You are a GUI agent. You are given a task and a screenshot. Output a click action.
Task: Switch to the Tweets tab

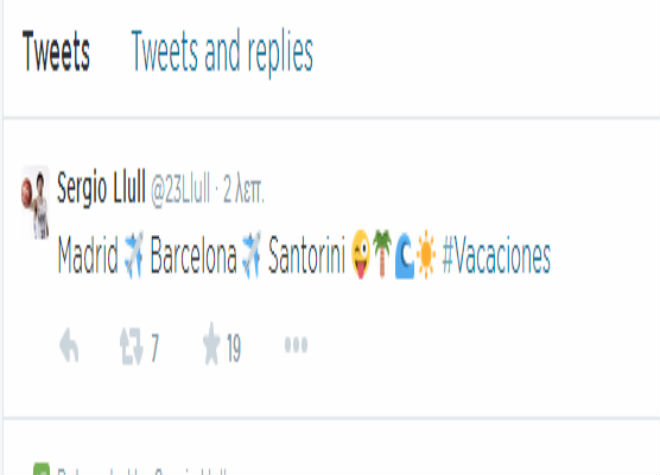56,51
